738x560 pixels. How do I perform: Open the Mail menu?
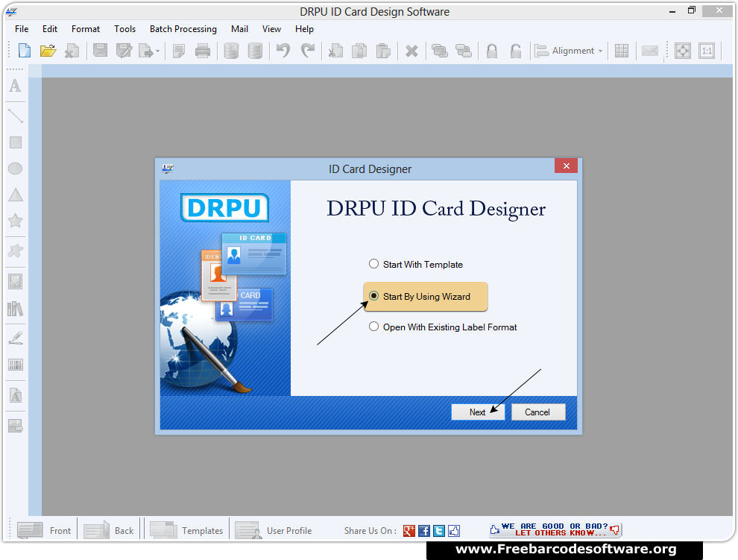[x=239, y=29]
